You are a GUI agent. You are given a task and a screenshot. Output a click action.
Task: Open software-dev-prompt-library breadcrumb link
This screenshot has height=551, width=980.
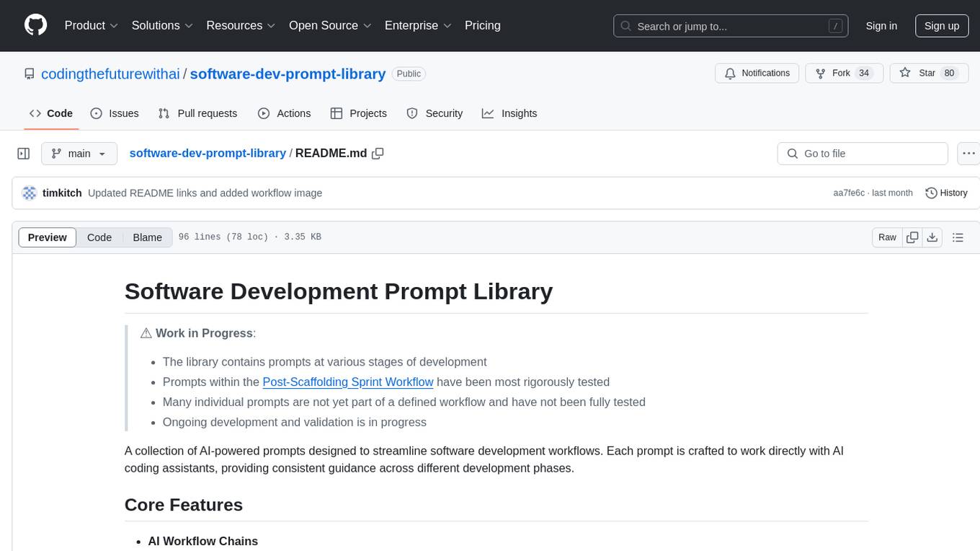tap(208, 154)
